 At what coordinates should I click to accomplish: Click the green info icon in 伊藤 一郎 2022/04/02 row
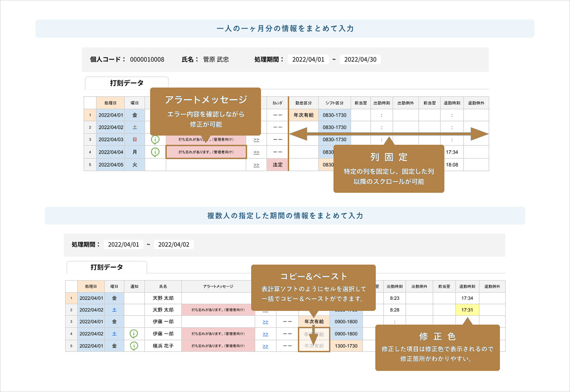134,334
